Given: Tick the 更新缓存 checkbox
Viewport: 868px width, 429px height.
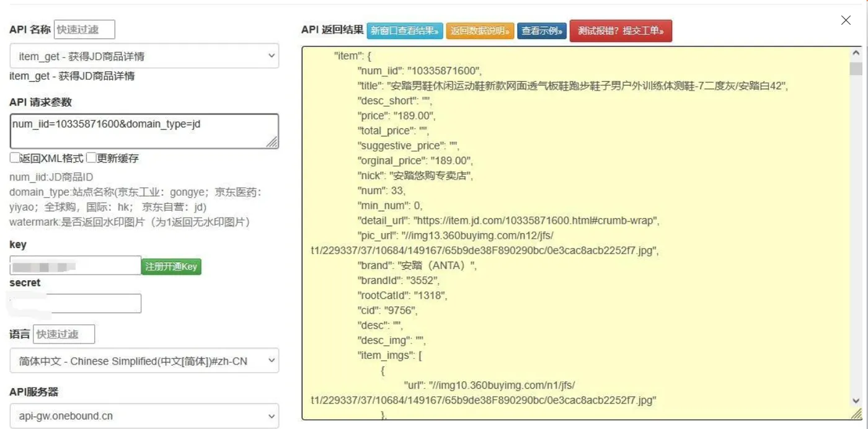Looking at the screenshot, I should (91, 158).
